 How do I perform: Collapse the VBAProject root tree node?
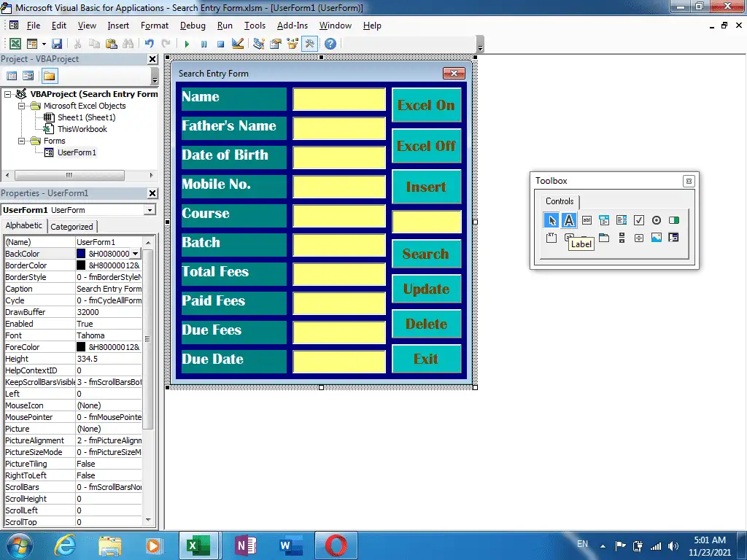(x=7, y=94)
